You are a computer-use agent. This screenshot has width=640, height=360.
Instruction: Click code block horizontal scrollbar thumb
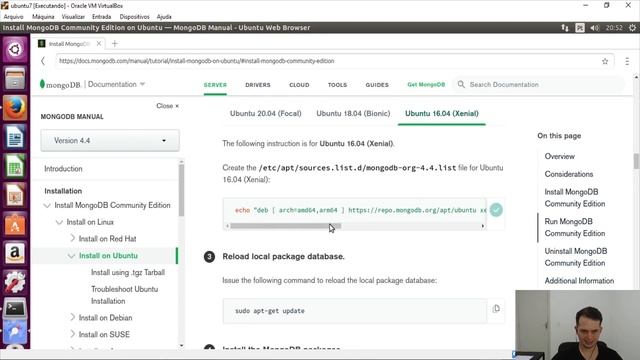pyautogui.click(x=286, y=226)
